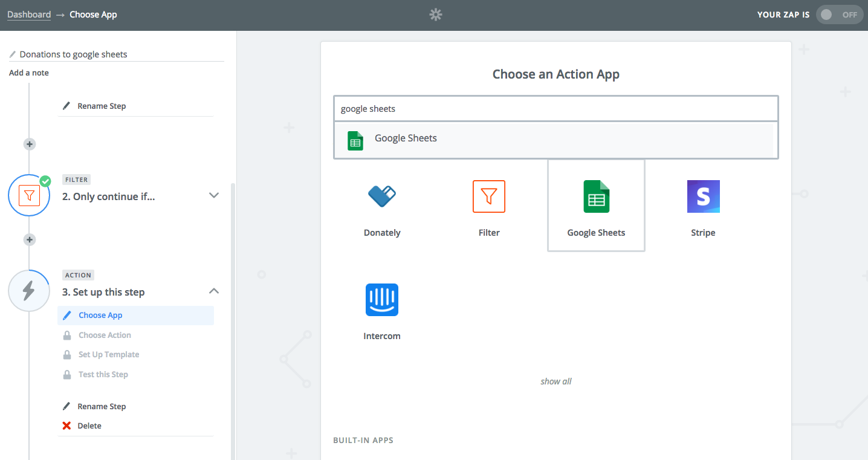
Task: Click the 'Choose an Action App' heading
Action: [556, 74]
